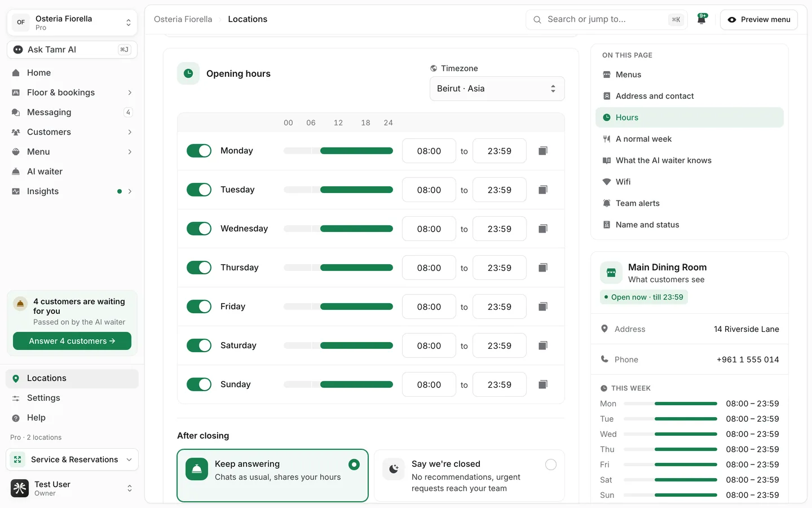This screenshot has height=508, width=812.
Task: Click the copy icon for Wednesday hours
Action: [x=542, y=229]
